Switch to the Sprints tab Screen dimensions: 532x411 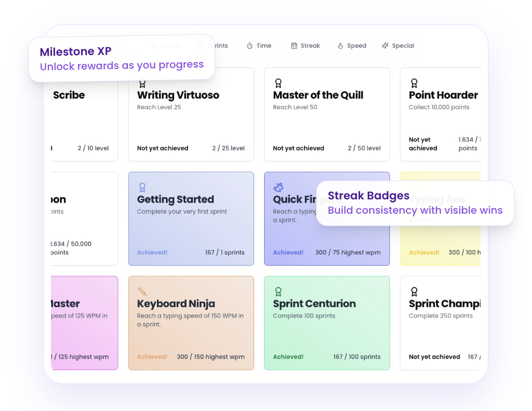217,46
